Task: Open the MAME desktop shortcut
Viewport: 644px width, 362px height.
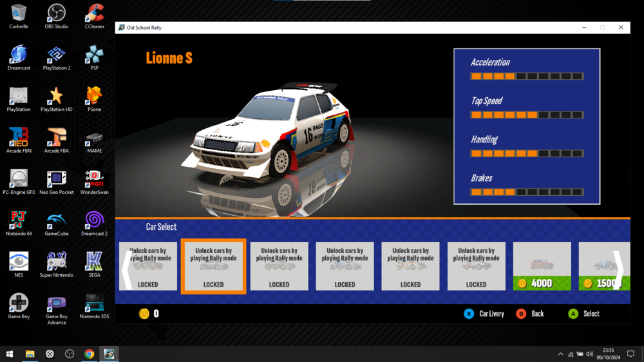Action: (94, 140)
